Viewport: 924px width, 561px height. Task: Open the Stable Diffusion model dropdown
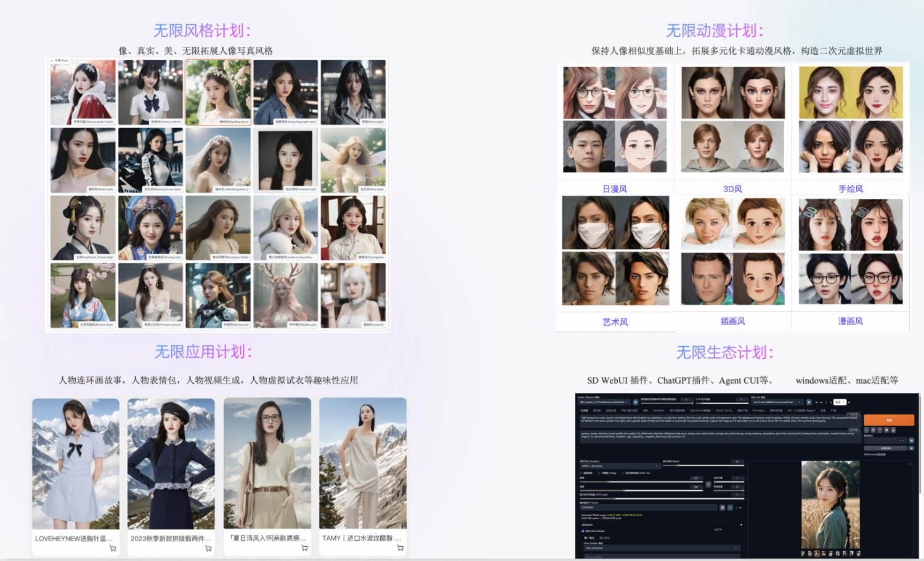(x=604, y=402)
